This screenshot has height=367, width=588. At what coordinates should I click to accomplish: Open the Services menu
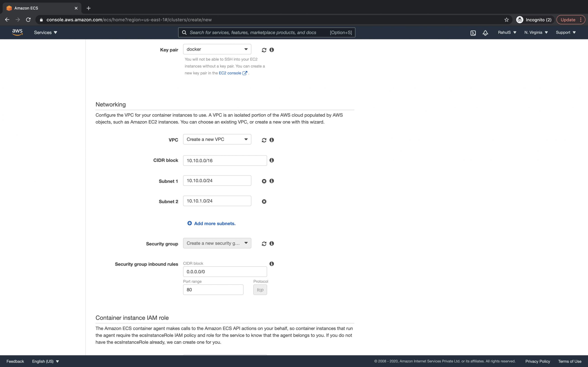pyautogui.click(x=45, y=32)
